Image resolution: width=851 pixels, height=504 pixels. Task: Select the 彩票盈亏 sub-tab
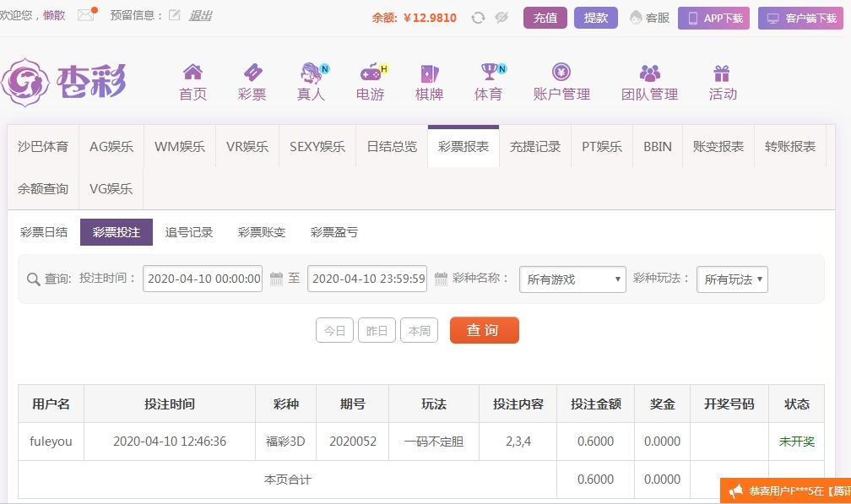(334, 232)
